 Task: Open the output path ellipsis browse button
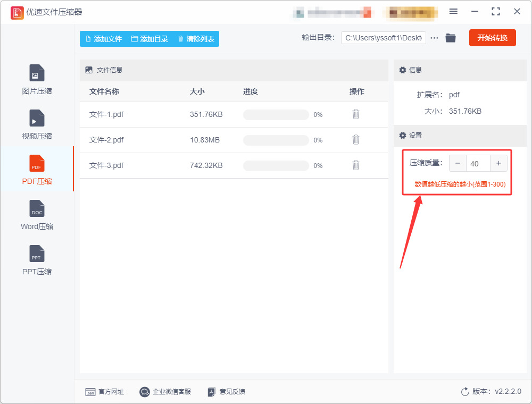(x=434, y=38)
